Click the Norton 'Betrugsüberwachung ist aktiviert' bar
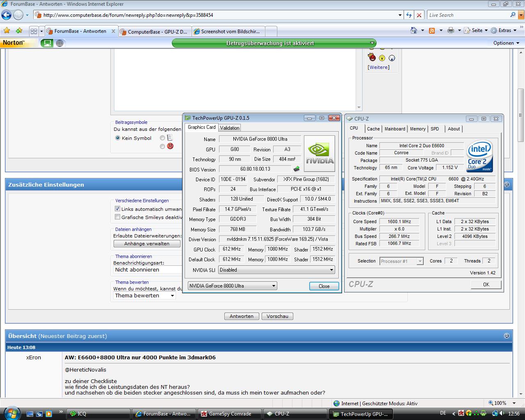Screen dimensions: 525x420 274,43
